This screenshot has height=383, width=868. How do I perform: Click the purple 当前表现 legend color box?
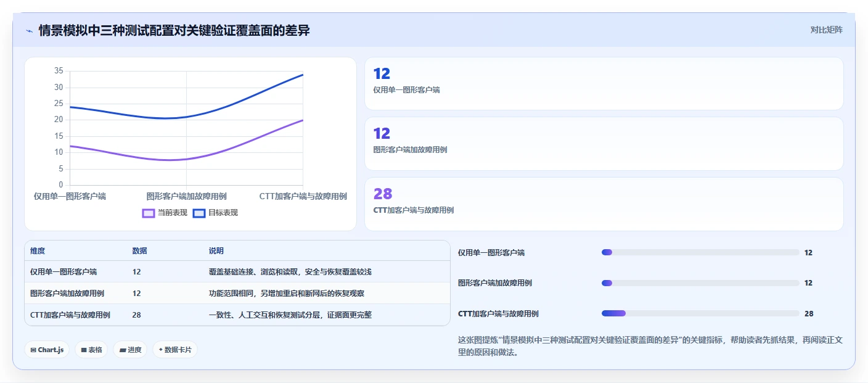pos(148,213)
